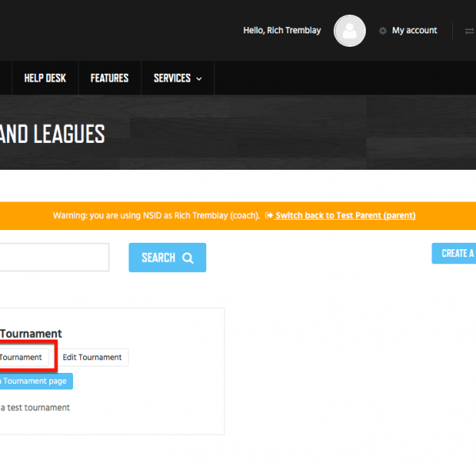Click the 'a test tournament' description text
Viewport: 476px width, 476px height.
[35, 408]
